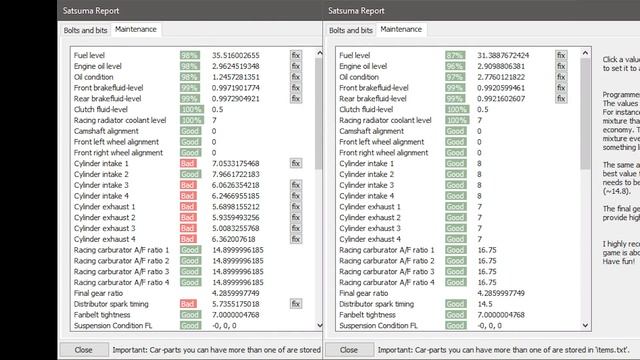The image size is (640, 360).
Task: Click Fuel level value 31.3887672424 in right window
Action: [503, 55]
